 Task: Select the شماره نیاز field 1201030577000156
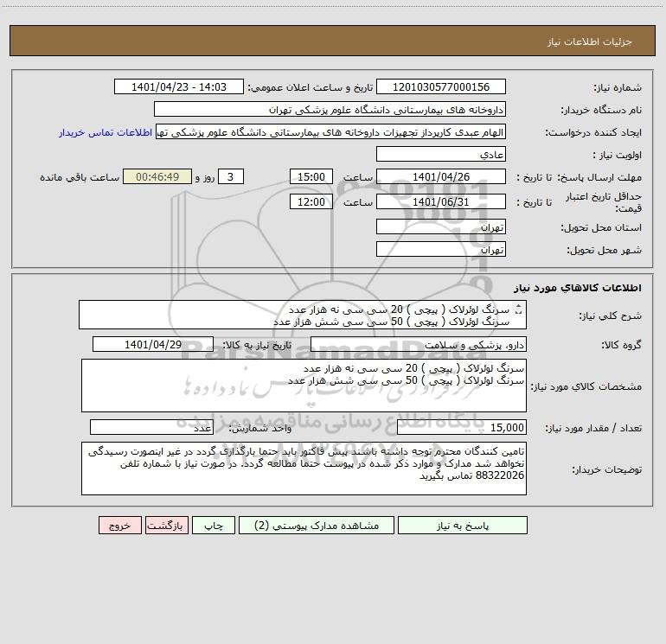pyautogui.click(x=441, y=86)
